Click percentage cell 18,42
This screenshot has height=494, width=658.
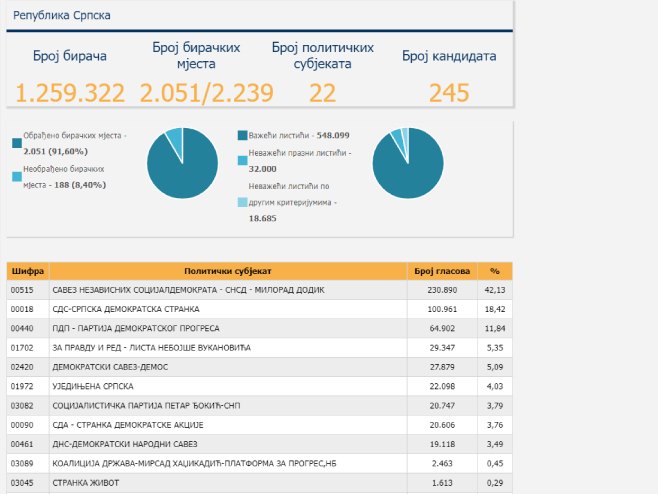pos(495,309)
